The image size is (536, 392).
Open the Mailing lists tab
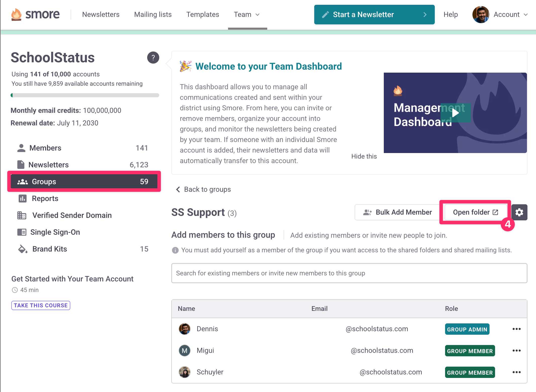coord(153,15)
